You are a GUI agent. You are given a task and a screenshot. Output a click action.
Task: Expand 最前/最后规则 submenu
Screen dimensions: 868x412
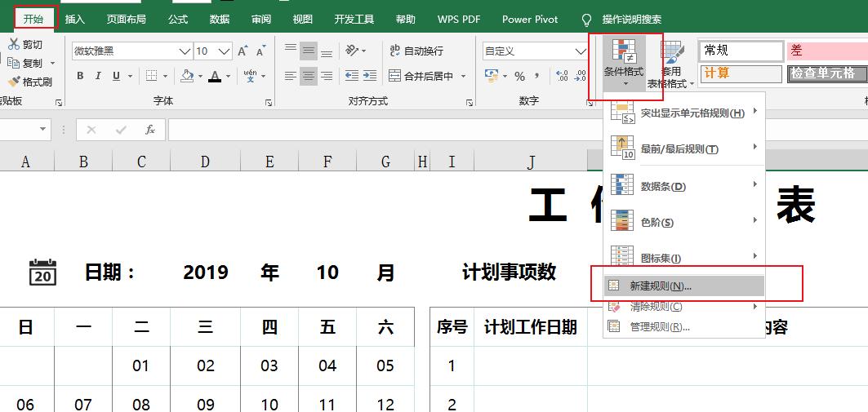(x=684, y=148)
